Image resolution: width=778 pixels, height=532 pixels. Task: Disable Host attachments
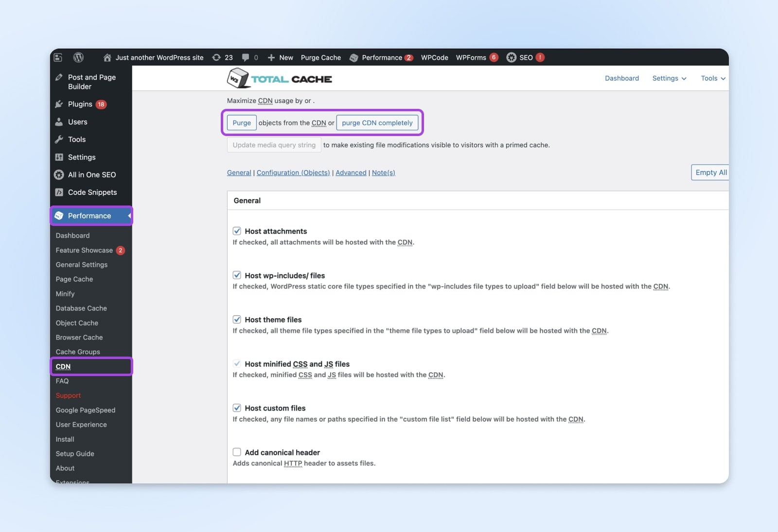click(237, 231)
